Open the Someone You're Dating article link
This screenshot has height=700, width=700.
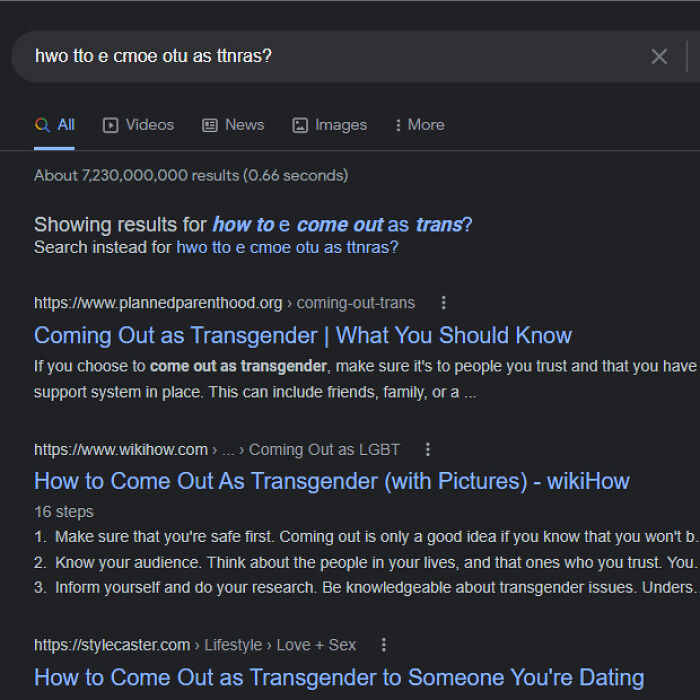point(339,678)
